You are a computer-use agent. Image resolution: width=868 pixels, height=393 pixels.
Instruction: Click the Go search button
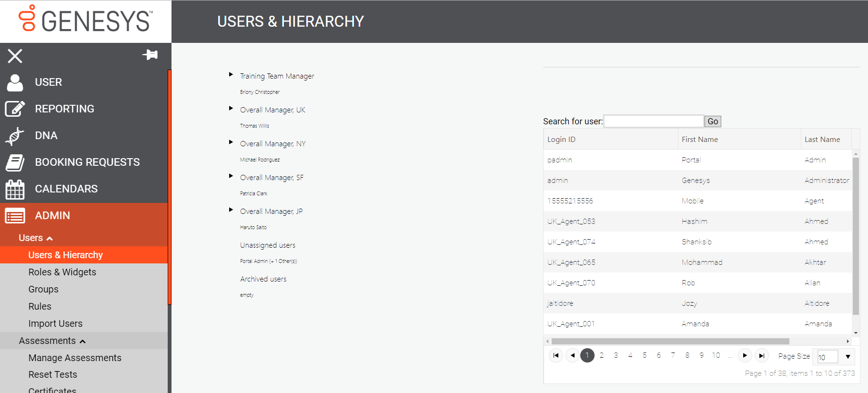click(713, 121)
